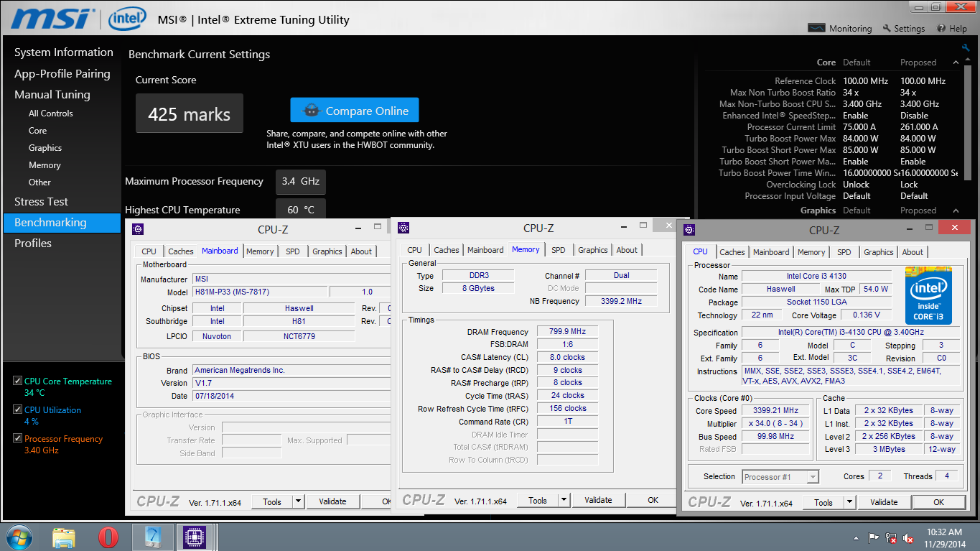Viewport: 980px width, 551px height.
Task: Click the network status tray icon
Action: point(891,537)
